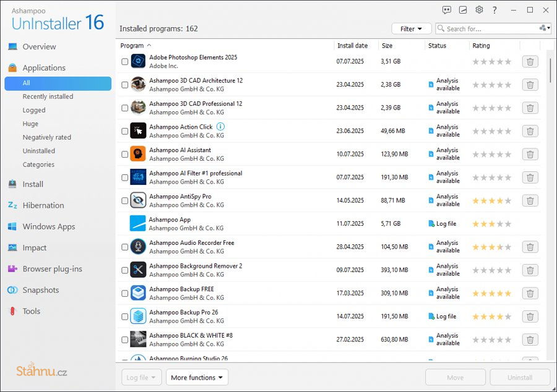Open Categories in sidebar
The image size is (557, 392).
(38, 164)
